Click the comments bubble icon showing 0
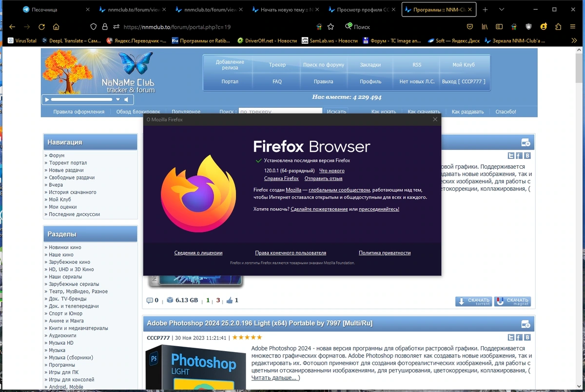This screenshot has height=392, width=585. 150,300
